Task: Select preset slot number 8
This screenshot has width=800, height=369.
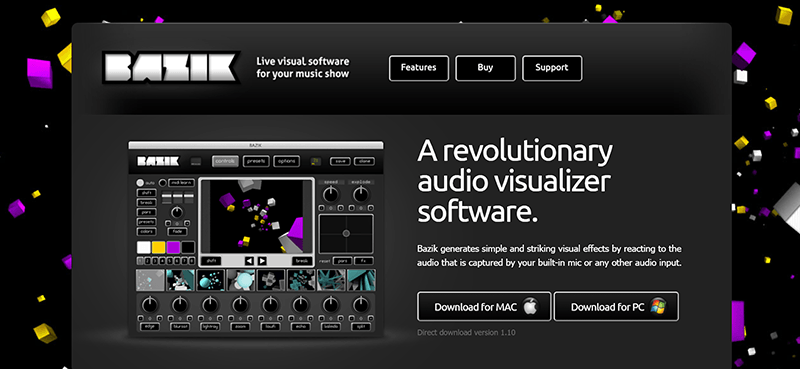Action: (x=191, y=261)
